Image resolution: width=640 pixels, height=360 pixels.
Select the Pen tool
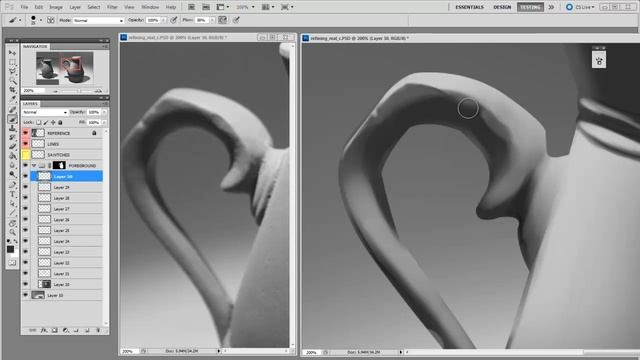click(12, 185)
